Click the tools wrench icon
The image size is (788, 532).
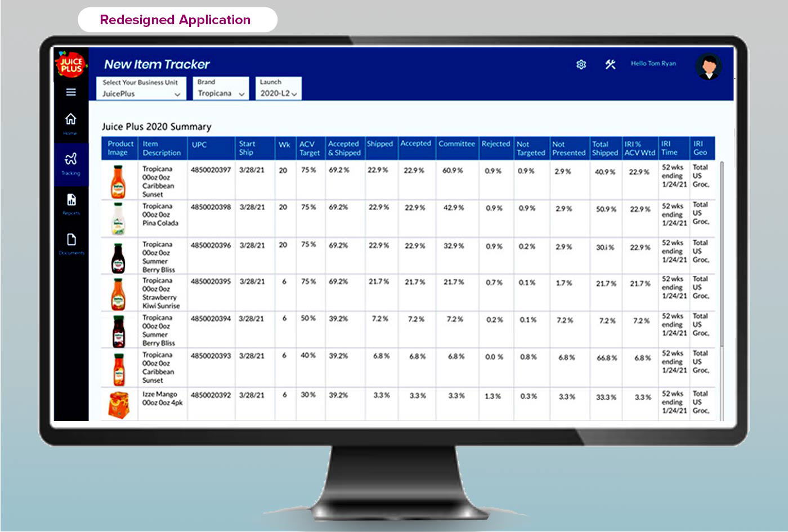[610, 64]
